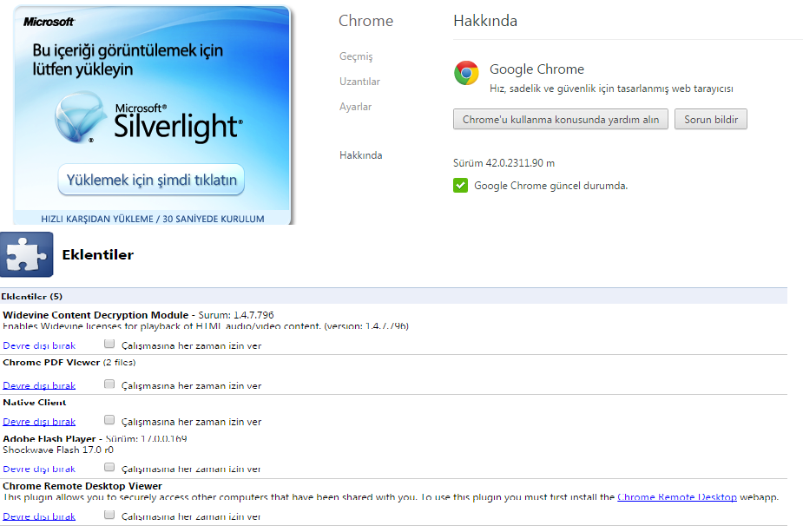Click the Google Chrome logo icon
Screen dimensions: 803x532
click(x=466, y=73)
